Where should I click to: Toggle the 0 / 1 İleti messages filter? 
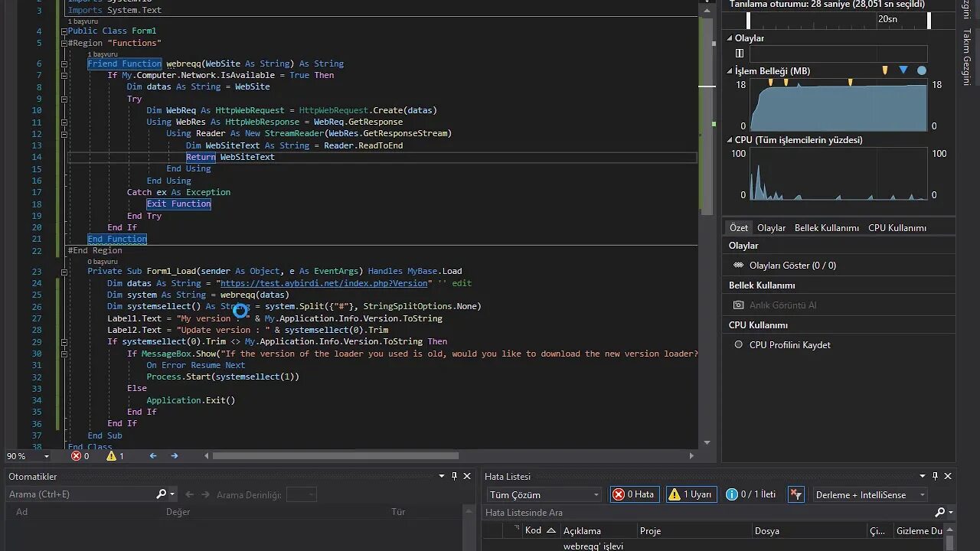point(752,494)
